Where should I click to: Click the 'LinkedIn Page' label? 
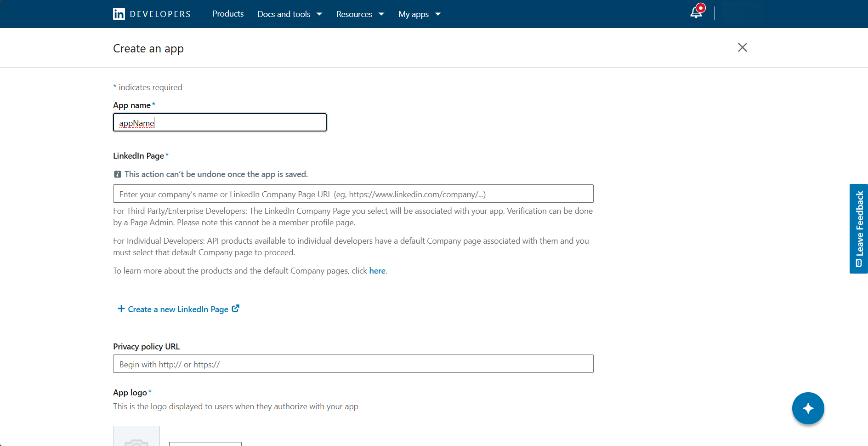[138, 156]
